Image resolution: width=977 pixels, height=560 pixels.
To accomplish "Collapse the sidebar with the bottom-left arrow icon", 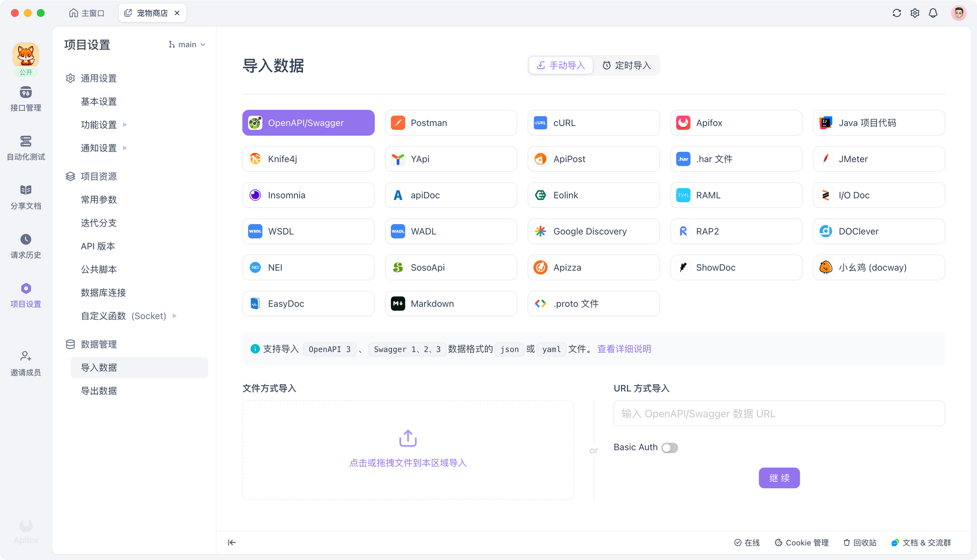I will 232,542.
